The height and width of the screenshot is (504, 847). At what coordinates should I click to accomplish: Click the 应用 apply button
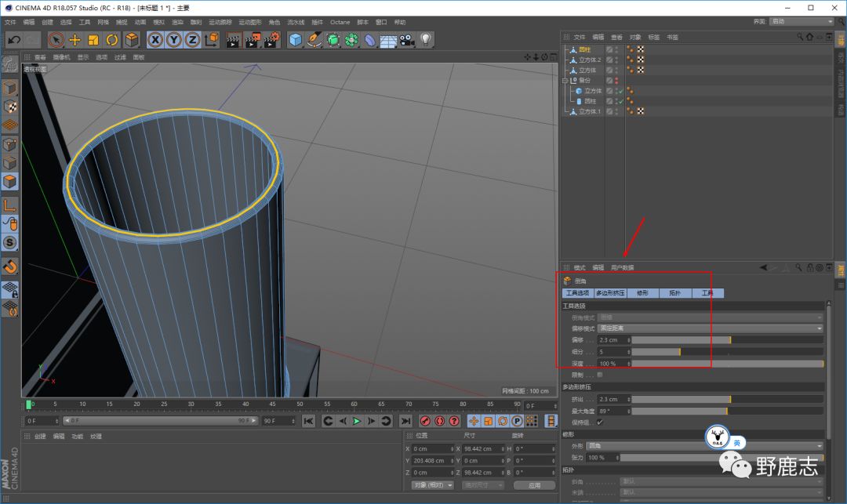[x=534, y=485]
